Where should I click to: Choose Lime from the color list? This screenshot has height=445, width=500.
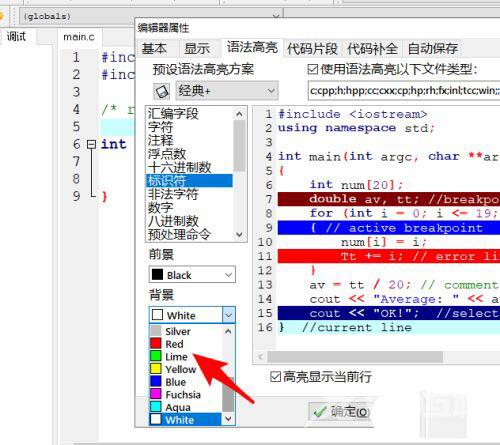(185, 356)
